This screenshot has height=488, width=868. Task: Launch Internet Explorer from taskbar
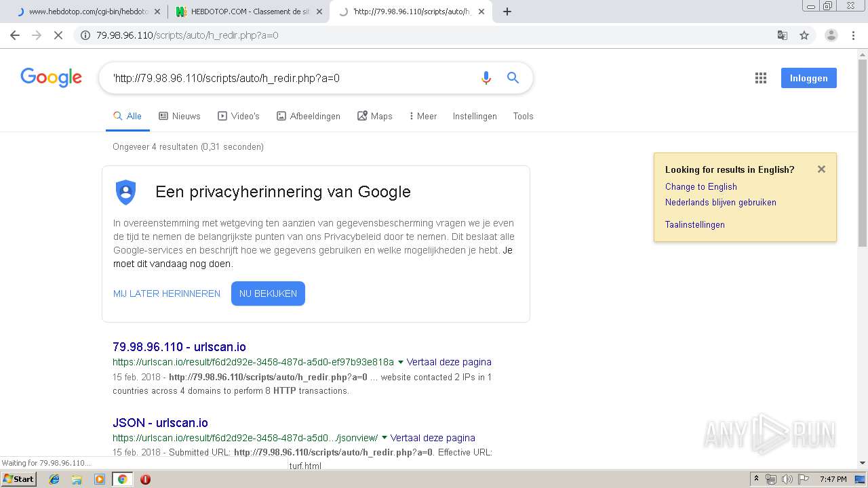pyautogui.click(x=54, y=479)
